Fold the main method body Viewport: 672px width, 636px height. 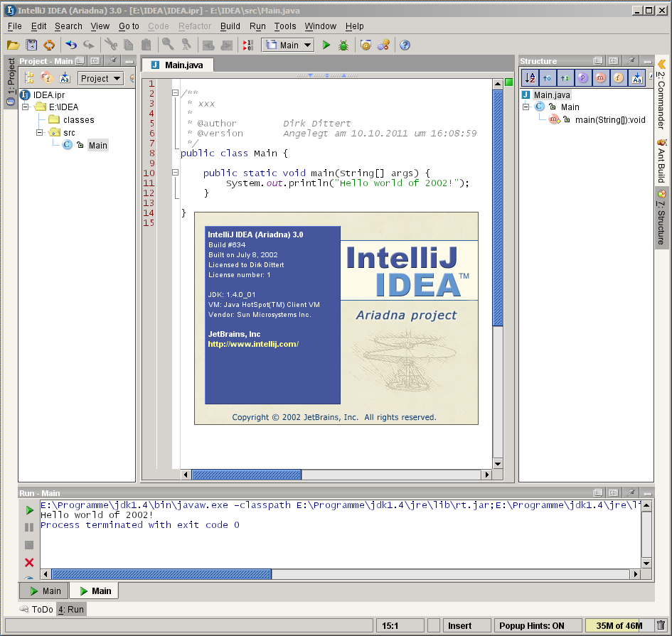[x=175, y=173]
